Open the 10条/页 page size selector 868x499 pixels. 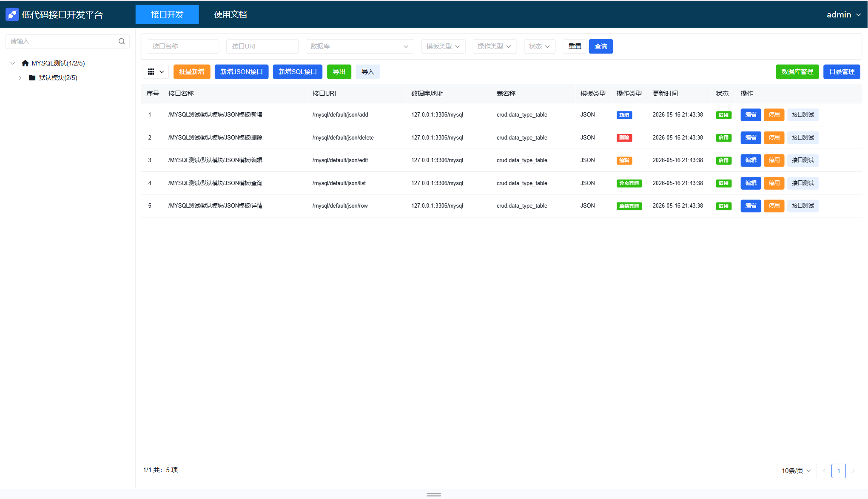[797, 471]
